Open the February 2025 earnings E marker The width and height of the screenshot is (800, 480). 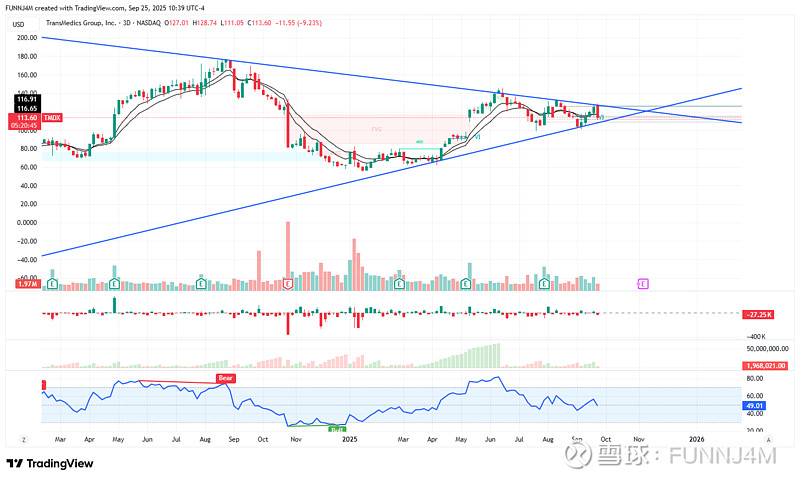tap(399, 284)
